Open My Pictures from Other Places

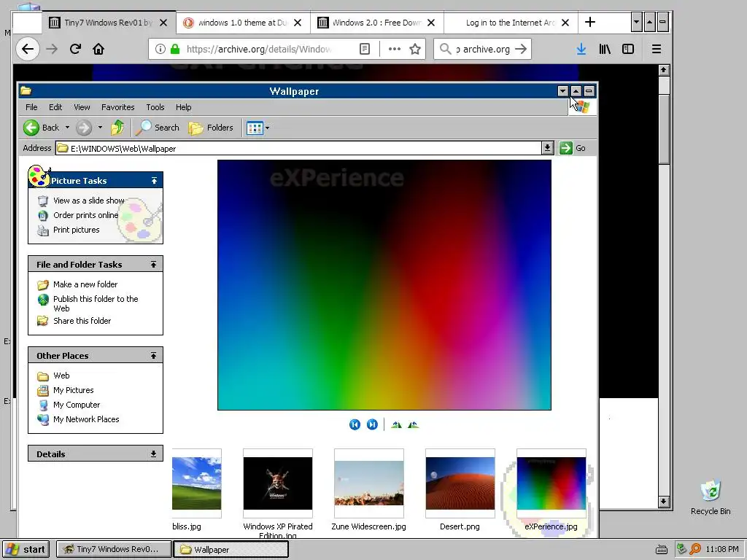[x=74, y=390]
